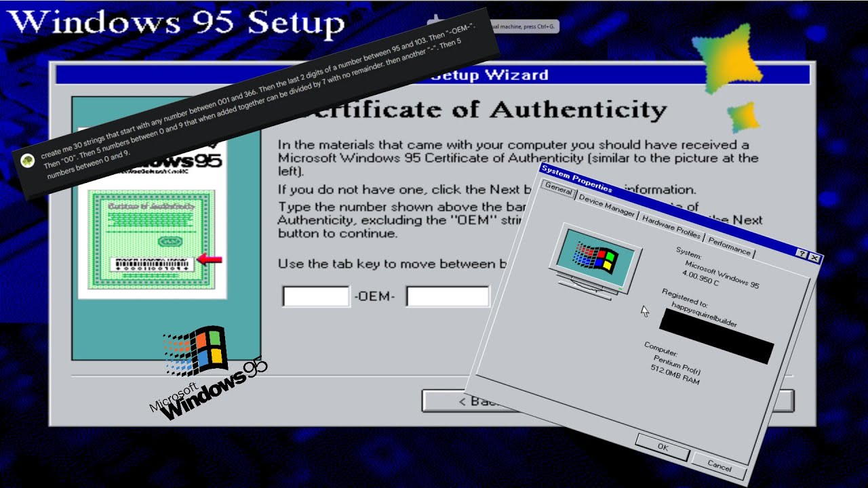Close the System Properties dialog

point(814,258)
